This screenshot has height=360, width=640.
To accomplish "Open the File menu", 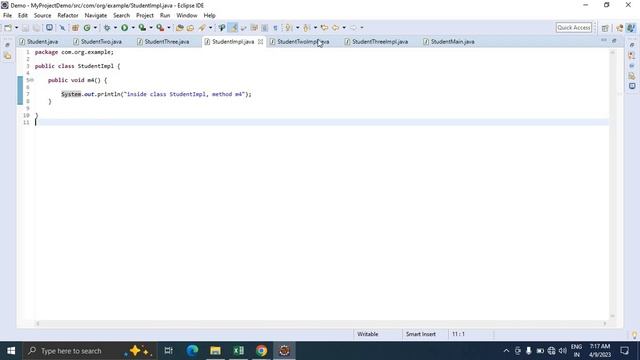I will click(x=7, y=16).
